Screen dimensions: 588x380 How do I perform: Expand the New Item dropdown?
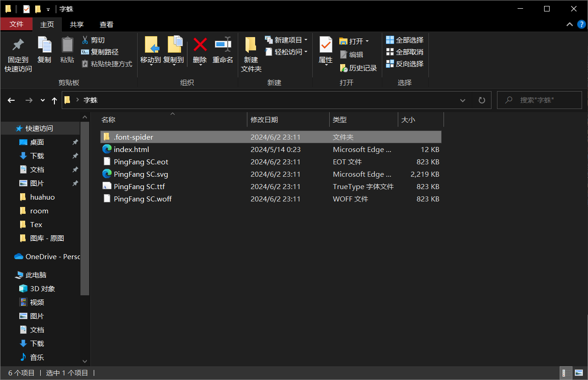pyautogui.click(x=305, y=40)
